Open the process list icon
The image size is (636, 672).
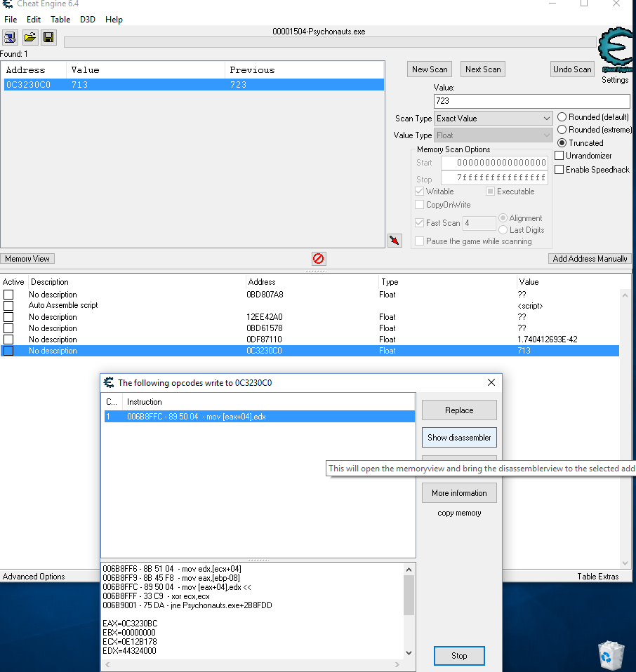pyautogui.click(x=10, y=37)
